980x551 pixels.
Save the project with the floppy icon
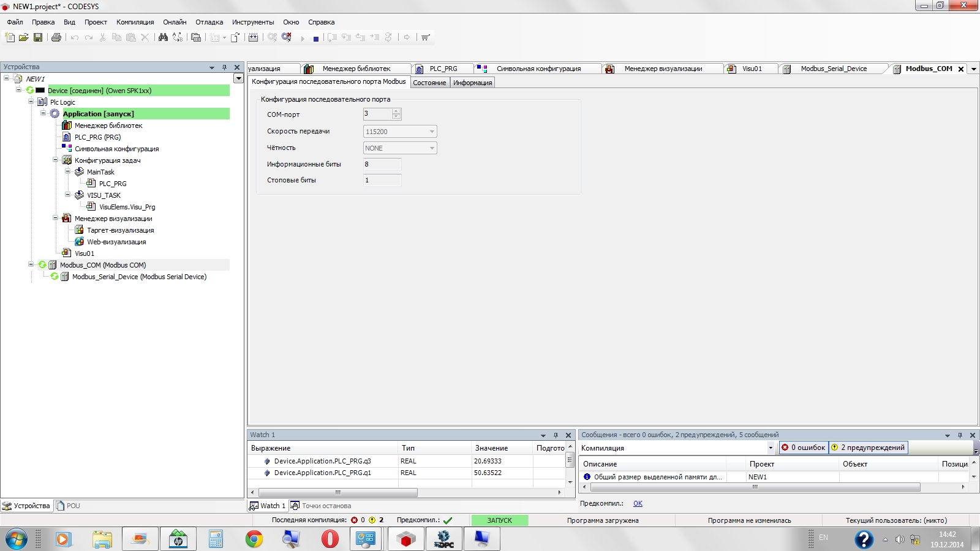(x=38, y=37)
